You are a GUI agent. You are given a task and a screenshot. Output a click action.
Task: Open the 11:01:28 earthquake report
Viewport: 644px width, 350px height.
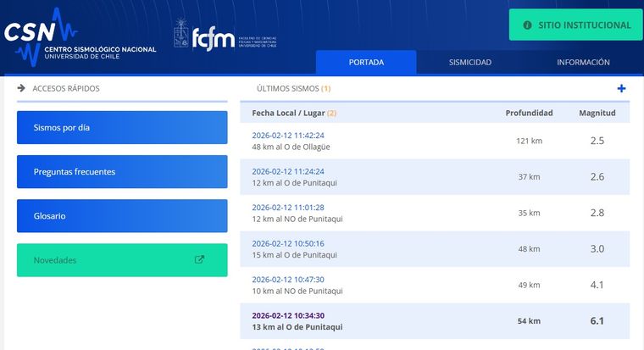(x=288, y=207)
